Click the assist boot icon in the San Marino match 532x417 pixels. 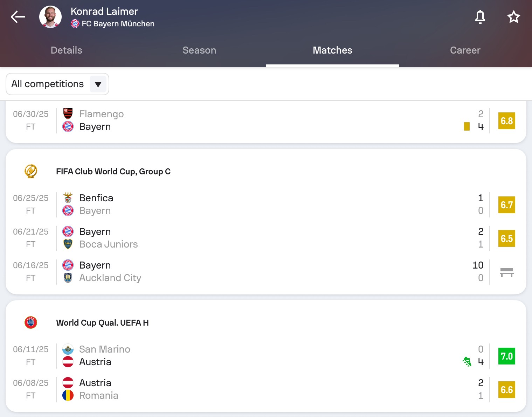coord(467,362)
